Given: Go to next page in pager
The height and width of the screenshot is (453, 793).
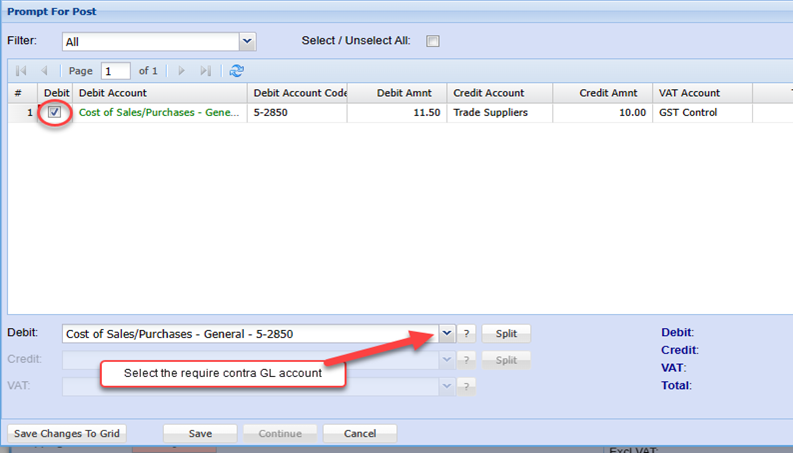Looking at the screenshot, I should 182,71.
